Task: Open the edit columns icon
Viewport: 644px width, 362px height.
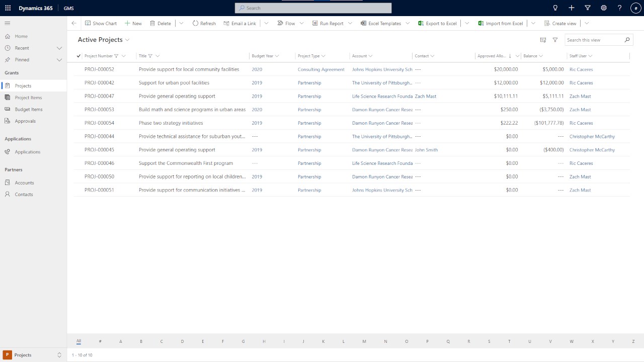Action: (x=543, y=40)
